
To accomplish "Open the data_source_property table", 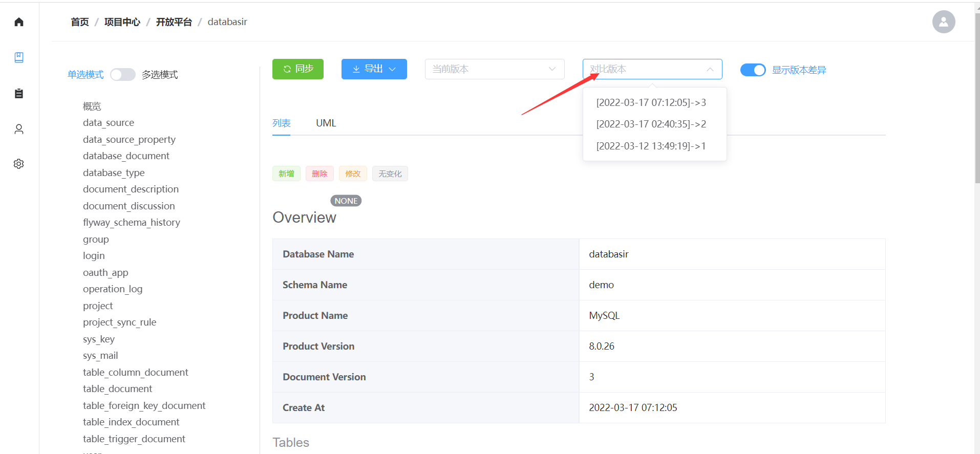I will (129, 140).
